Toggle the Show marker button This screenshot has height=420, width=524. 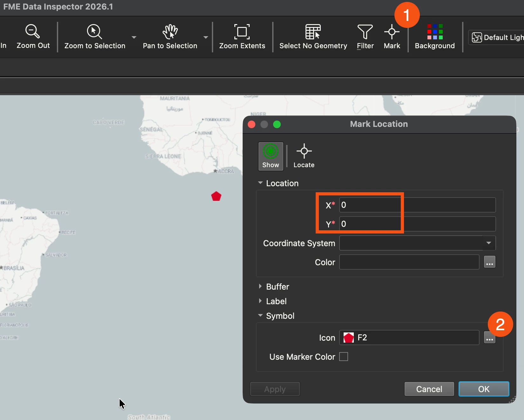coord(271,156)
